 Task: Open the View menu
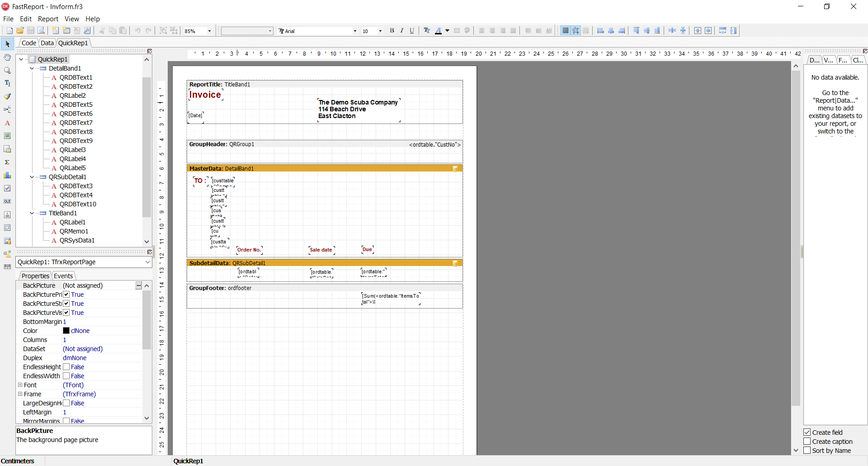[71, 19]
